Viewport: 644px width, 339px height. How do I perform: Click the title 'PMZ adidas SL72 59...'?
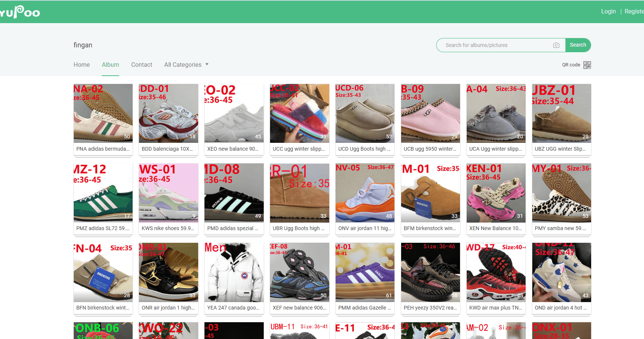point(103,228)
